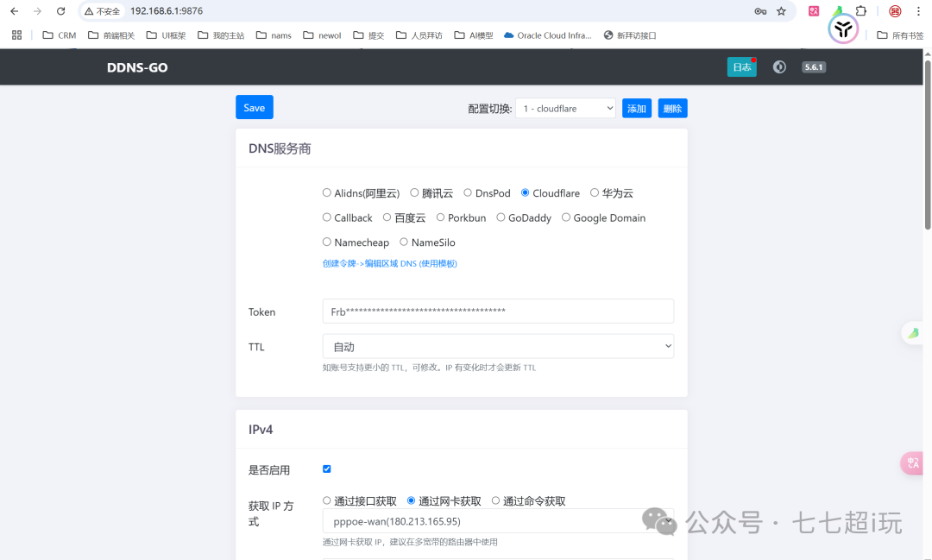Uncheck the IPv4 是否启用 checkbox

(327, 469)
